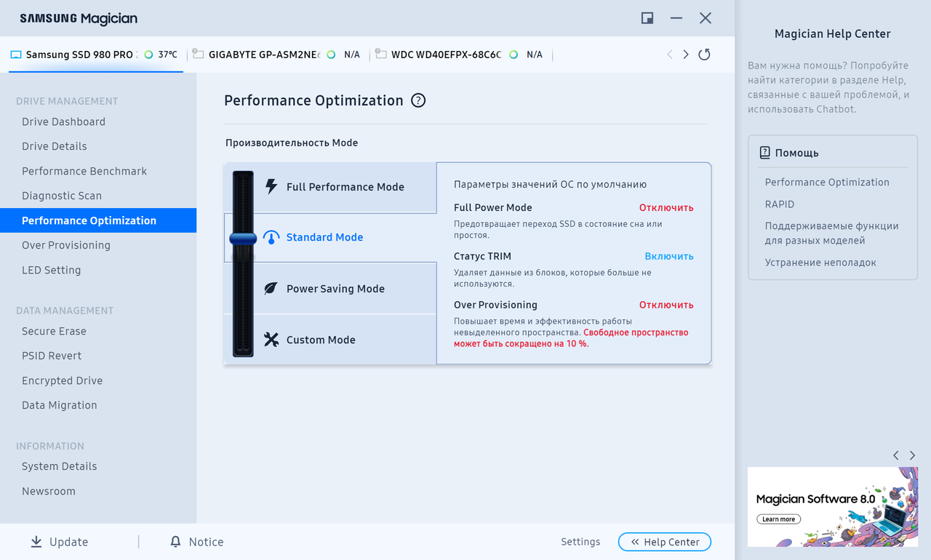Image resolution: width=931 pixels, height=560 pixels.
Task: Show previous drive tabs arrow
Action: pyautogui.click(x=670, y=55)
